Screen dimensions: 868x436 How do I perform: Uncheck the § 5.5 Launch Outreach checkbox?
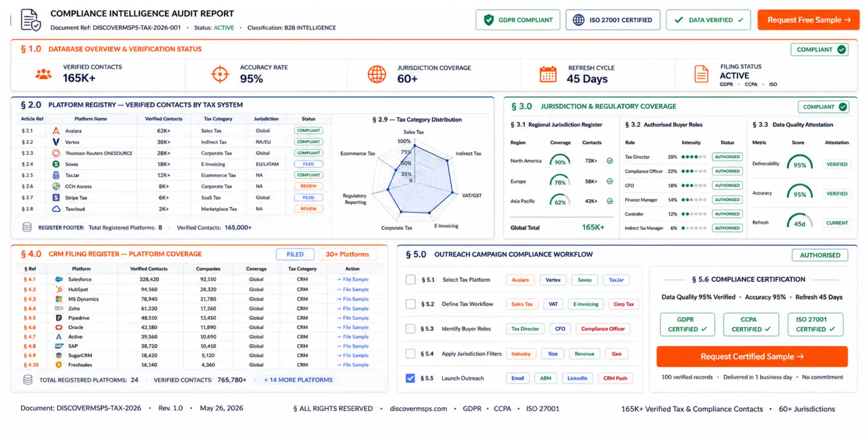click(x=410, y=378)
